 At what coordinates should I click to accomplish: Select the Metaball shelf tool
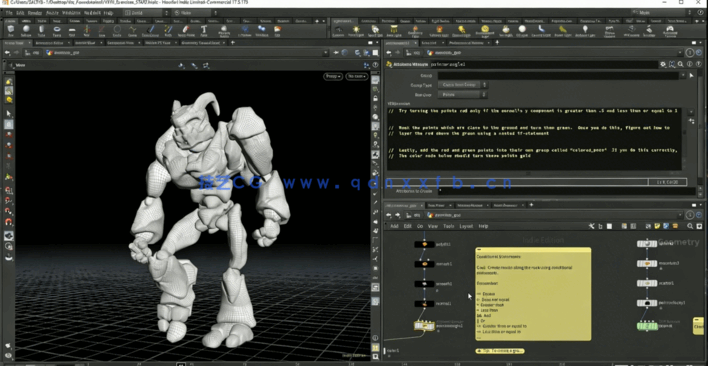[262, 30]
